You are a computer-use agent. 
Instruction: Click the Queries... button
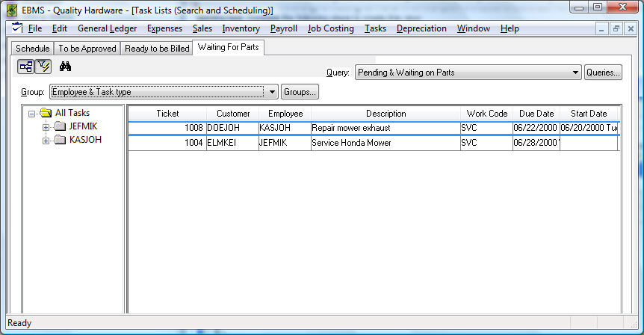click(603, 73)
